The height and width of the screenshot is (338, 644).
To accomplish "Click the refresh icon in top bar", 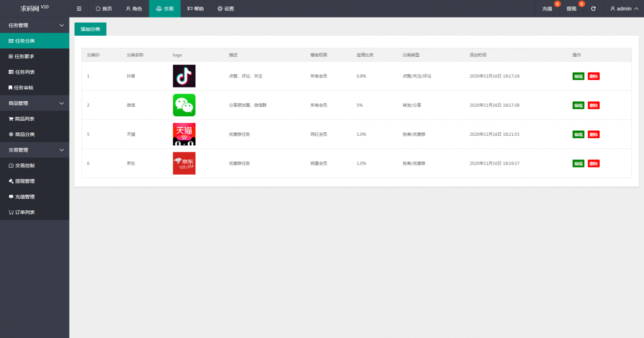I will click(x=593, y=9).
